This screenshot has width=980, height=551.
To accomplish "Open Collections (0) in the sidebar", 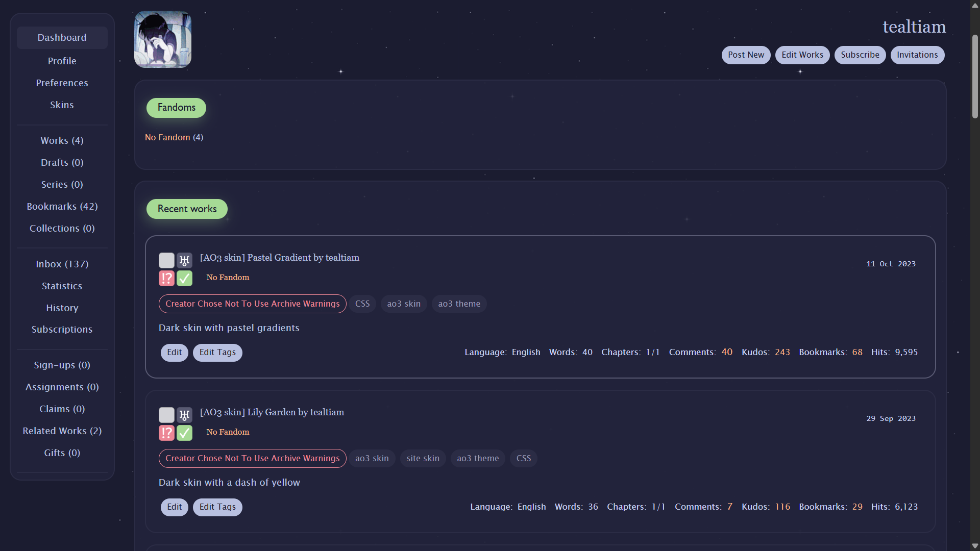I will point(62,229).
